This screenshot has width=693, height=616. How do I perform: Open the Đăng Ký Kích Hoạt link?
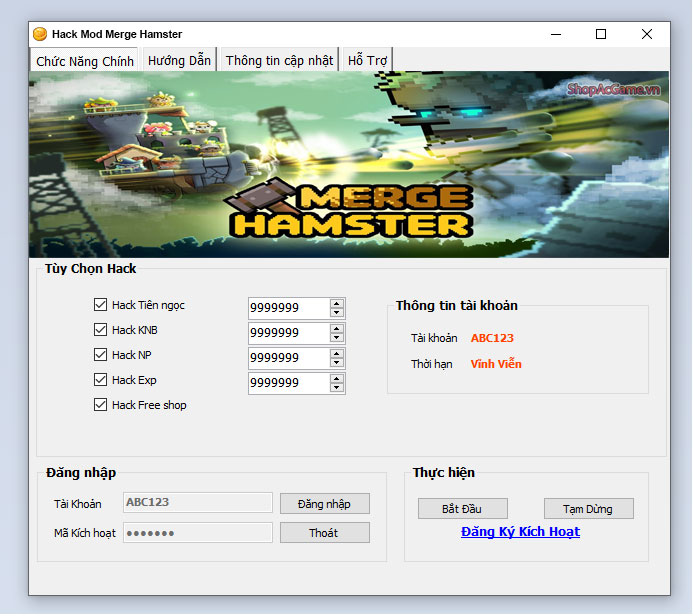tap(520, 532)
